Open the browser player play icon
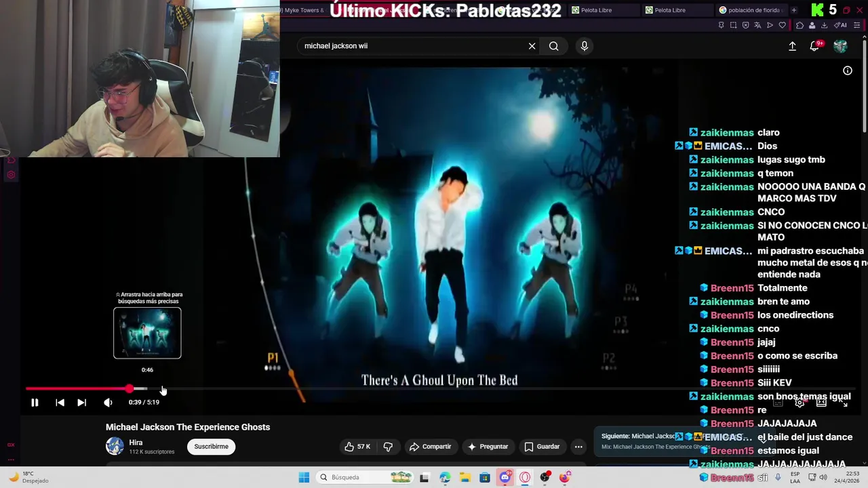Screen dimensions: 868x488 pos(770,25)
